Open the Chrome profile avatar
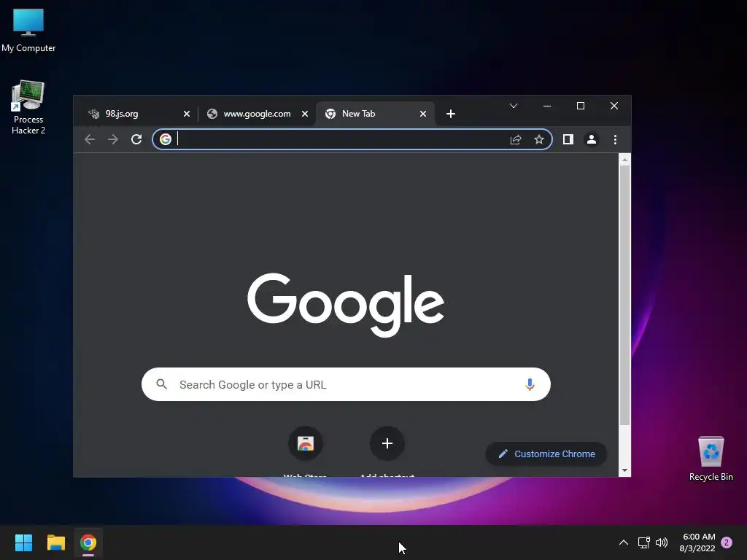This screenshot has width=747, height=560. click(592, 139)
